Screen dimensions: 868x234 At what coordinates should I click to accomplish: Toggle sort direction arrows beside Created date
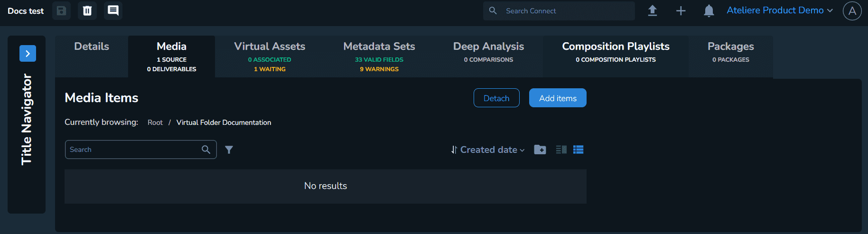tap(454, 150)
